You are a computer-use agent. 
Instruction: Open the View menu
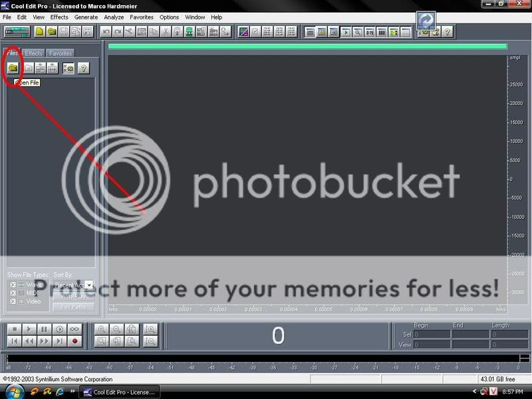(39, 17)
